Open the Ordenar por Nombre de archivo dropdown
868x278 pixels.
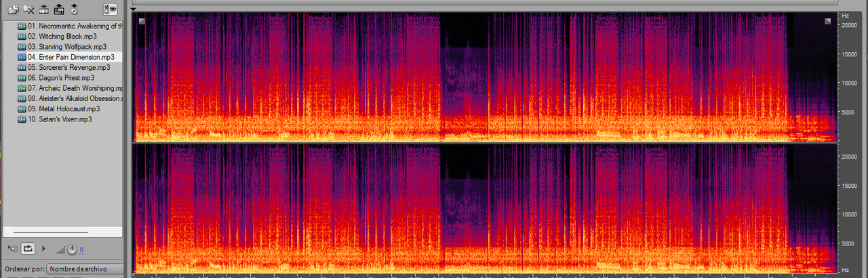pos(85,269)
